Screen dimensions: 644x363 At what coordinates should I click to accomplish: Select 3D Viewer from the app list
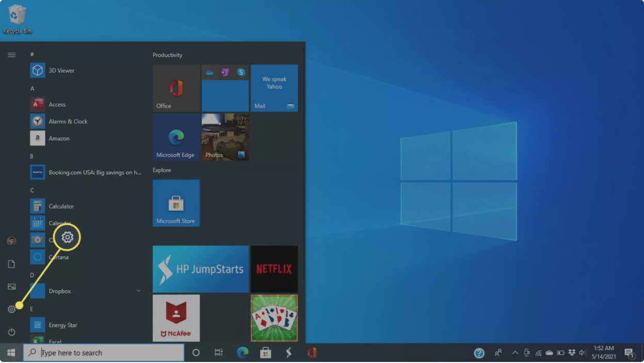(61, 71)
